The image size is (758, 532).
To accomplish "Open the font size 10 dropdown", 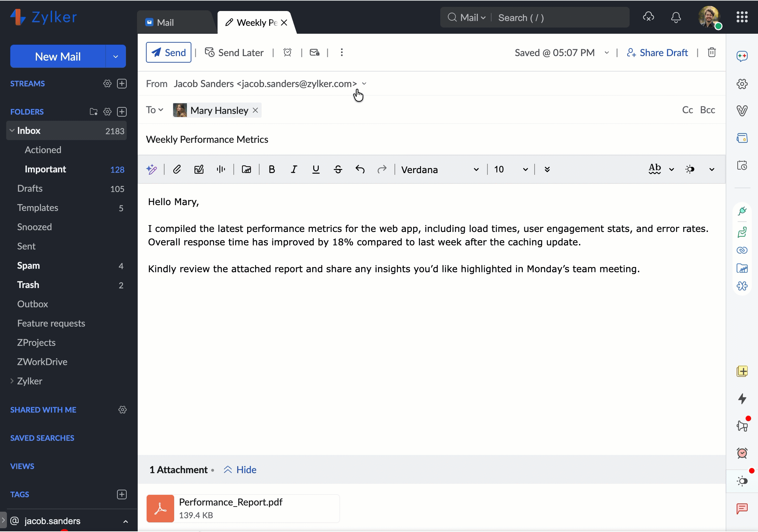I will tap(511, 169).
